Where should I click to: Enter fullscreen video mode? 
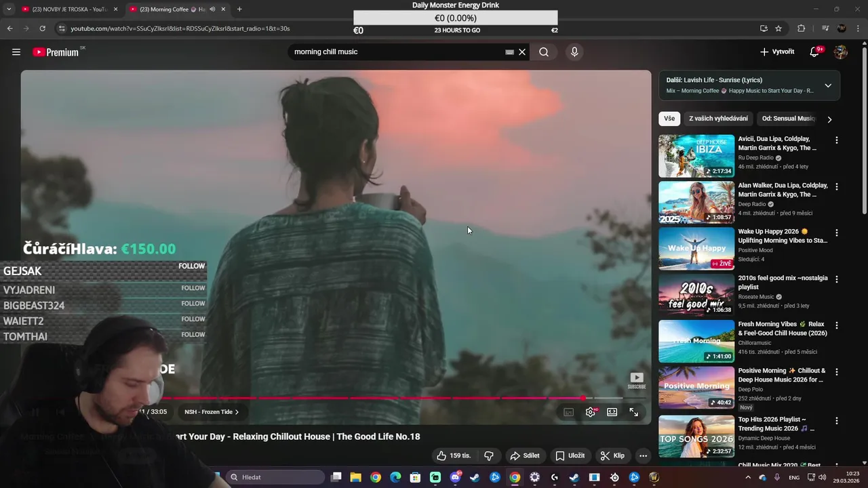click(x=634, y=412)
